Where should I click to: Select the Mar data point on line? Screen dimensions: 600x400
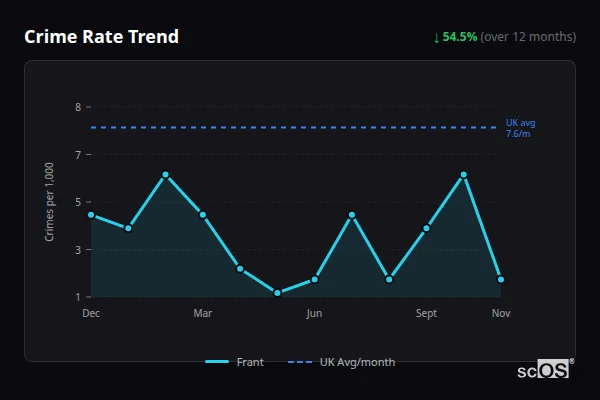tap(203, 215)
